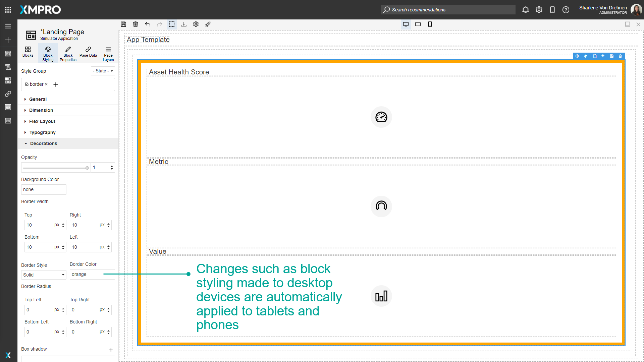Open the State dropdown

click(x=103, y=71)
